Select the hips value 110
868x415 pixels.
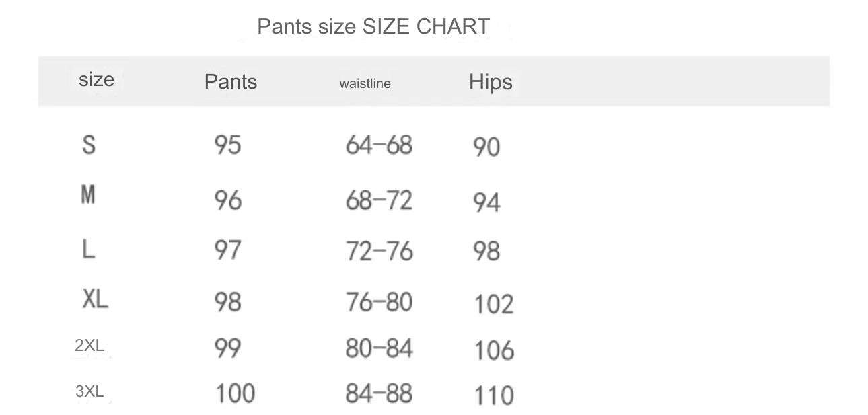pos(494,395)
